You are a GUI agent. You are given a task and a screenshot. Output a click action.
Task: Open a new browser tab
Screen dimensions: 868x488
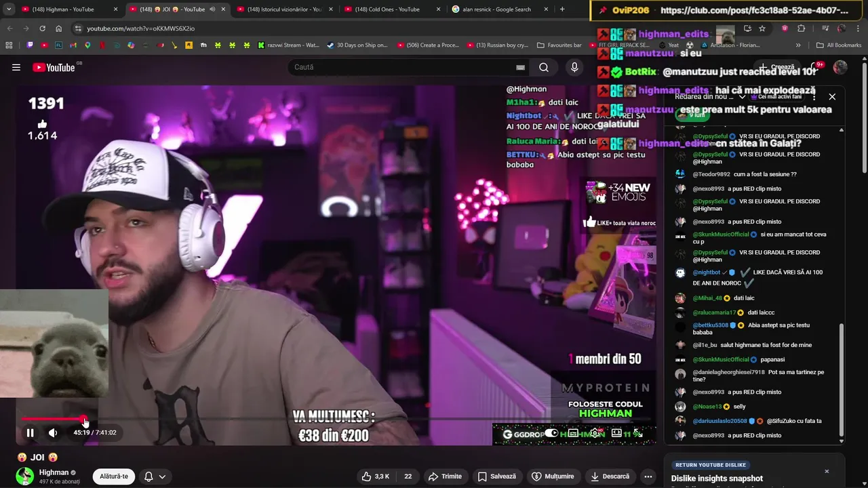(x=562, y=9)
